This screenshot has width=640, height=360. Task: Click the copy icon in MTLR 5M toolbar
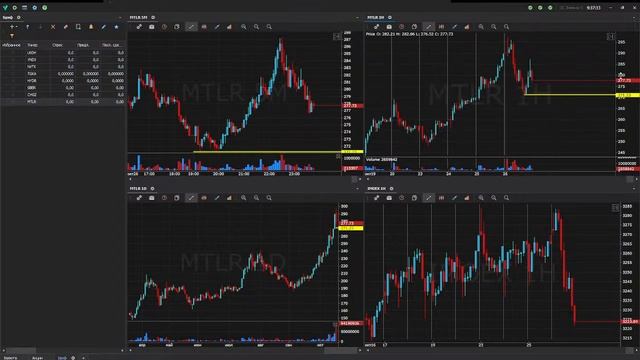click(x=177, y=27)
